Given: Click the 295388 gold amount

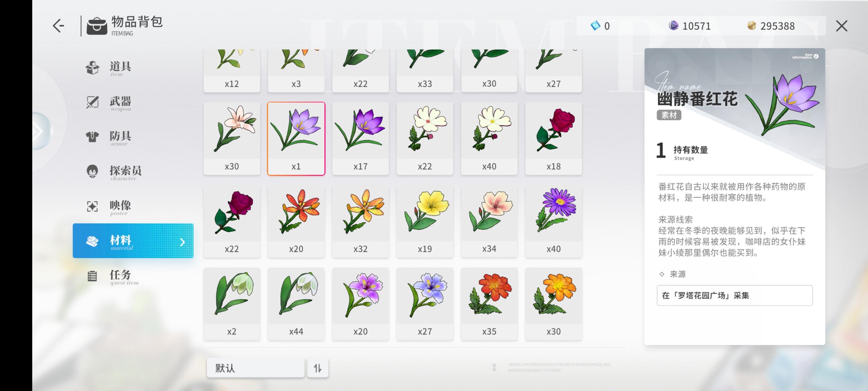Looking at the screenshot, I should point(777,26).
